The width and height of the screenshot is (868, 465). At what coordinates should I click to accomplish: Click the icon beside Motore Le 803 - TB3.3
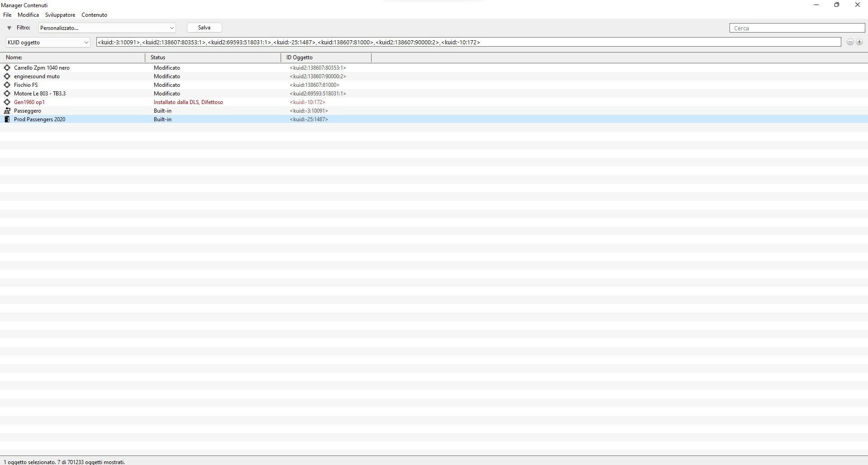click(7, 94)
